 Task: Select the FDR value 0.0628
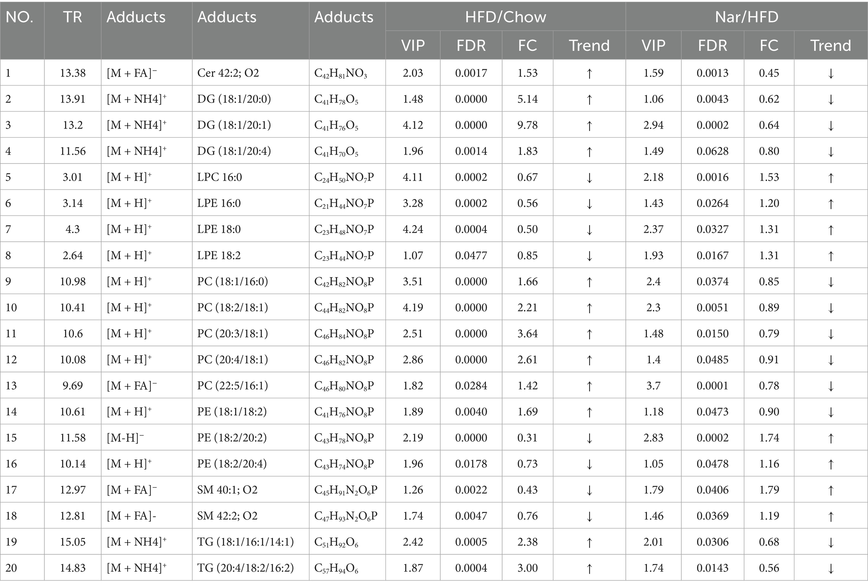coord(712,151)
